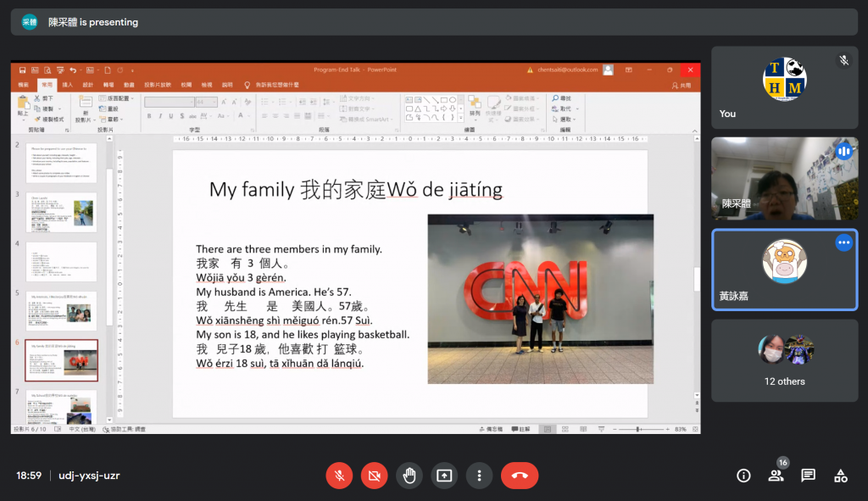Click the 複製格式 Format Painter button
868x501 pixels.
click(49, 119)
